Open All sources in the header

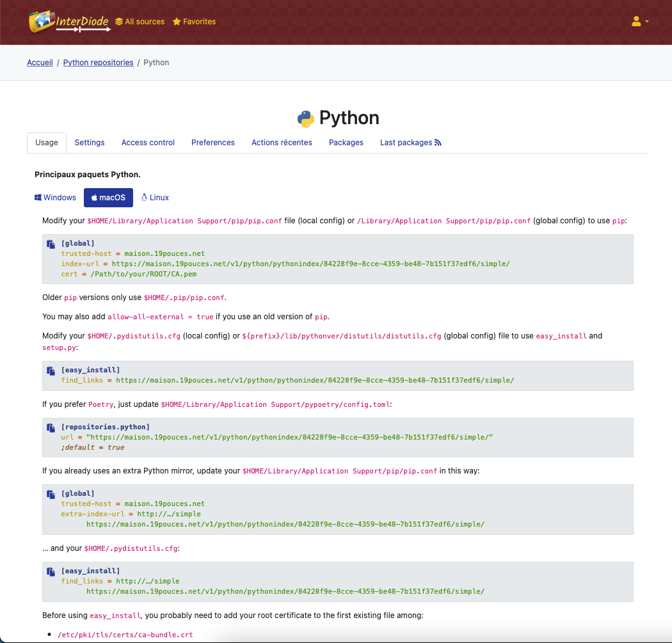pyautogui.click(x=140, y=21)
